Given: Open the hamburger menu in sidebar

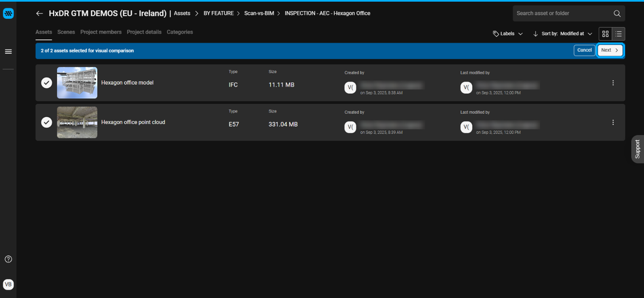Looking at the screenshot, I should [x=8, y=52].
